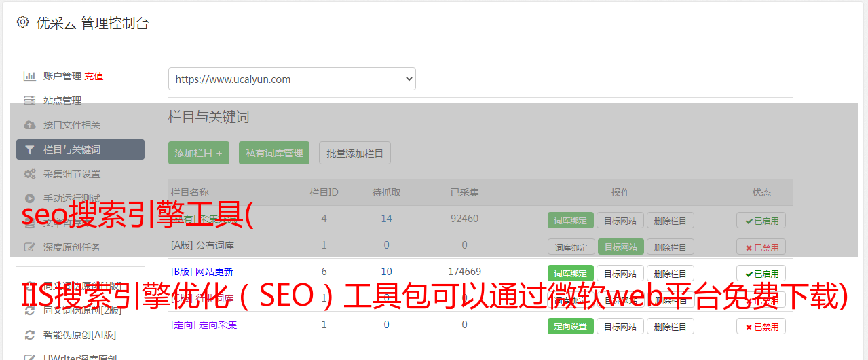The width and height of the screenshot is (868, 360).
Task: Click the play icon for 手动运行测试
Action: pyautogui.click(x=30, y=198)
